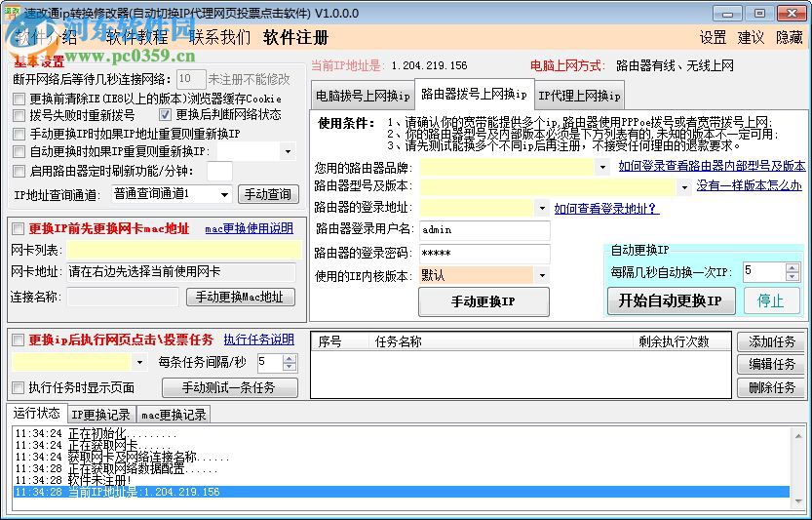The height and width of the screenshot is (520, 812).
Task: Expand the yellow task selection dropdown
Action: click(139, 362)
